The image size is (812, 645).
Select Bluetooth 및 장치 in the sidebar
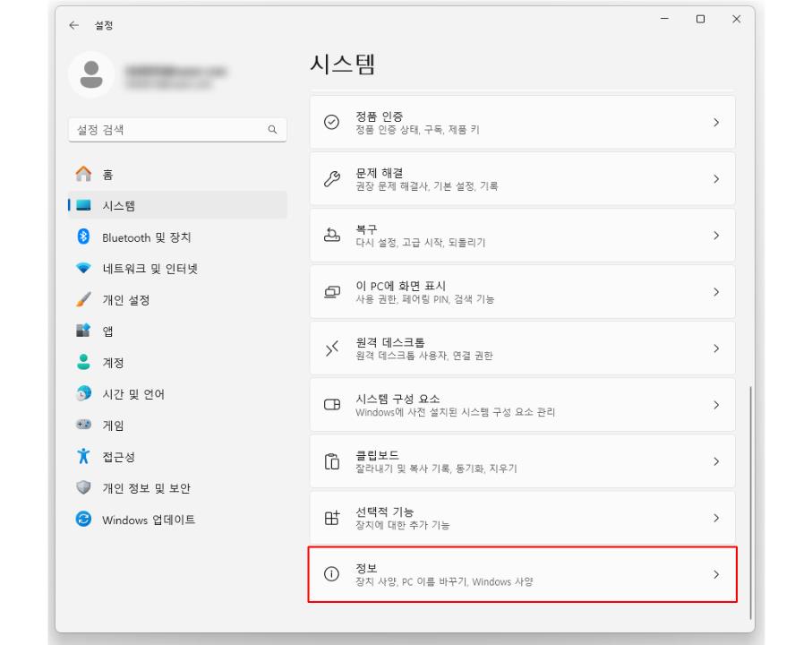(x=177, y=237)
